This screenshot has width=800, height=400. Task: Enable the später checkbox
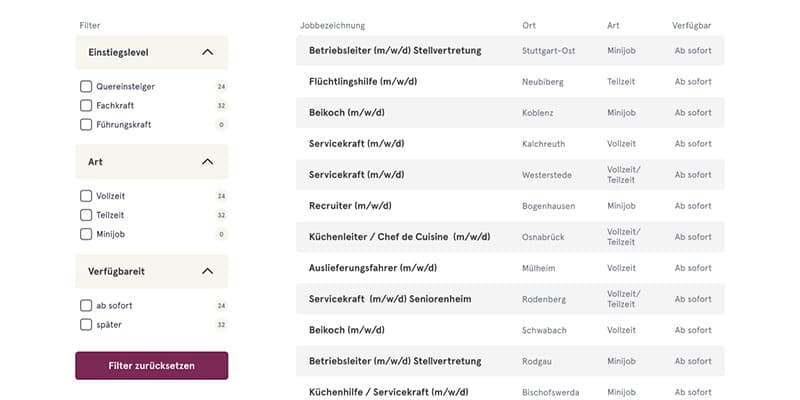pos(86,324)
